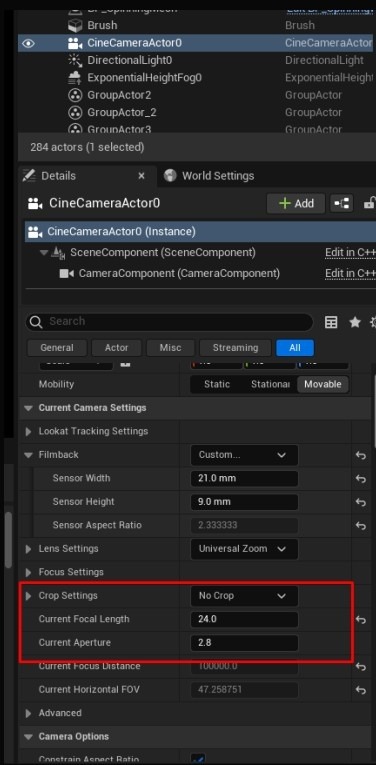Toggle visibility eye for CineCameraActor0
Viewport: 376px width, 765px height.
click(28, 43)
